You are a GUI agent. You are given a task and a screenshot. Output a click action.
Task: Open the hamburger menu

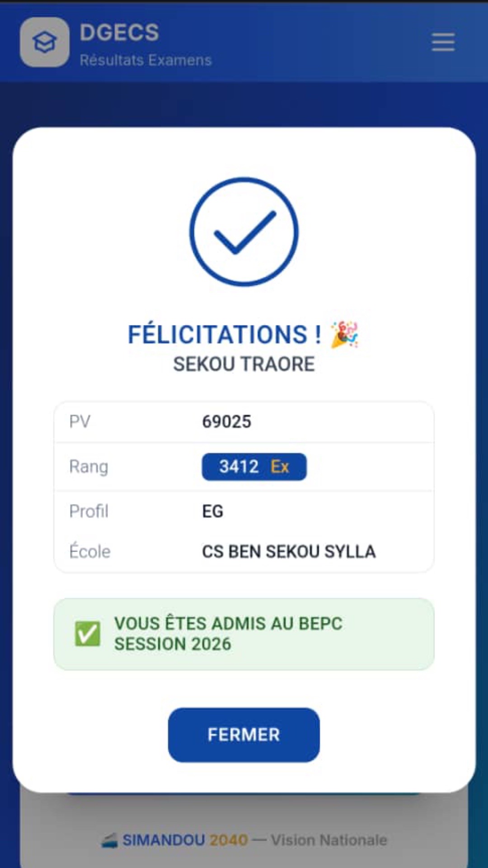pyautogui.click(x=443, y=42)
